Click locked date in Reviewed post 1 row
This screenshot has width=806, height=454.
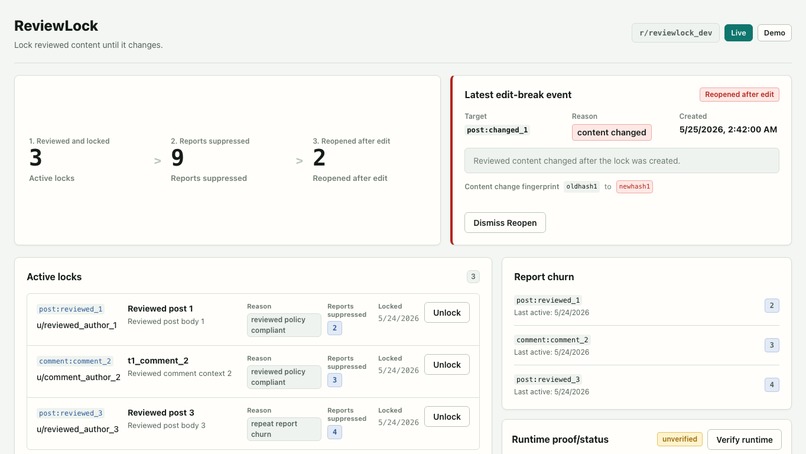pyautogui.click(x=398, y=318)
